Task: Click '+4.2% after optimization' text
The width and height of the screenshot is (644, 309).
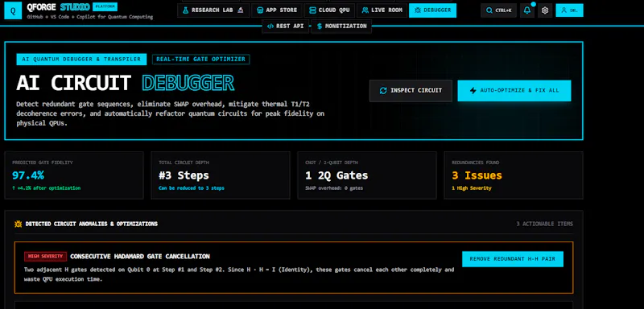Action: tap(47, 188)
